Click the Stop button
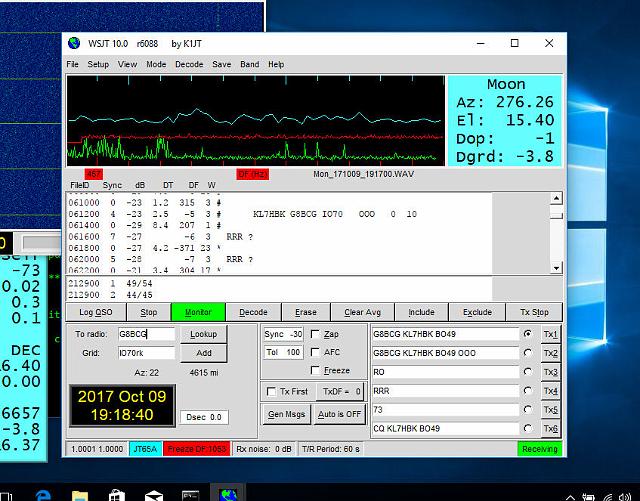This screenshot has width=640, height=501. pyautogui.click(x=149, y=312)
